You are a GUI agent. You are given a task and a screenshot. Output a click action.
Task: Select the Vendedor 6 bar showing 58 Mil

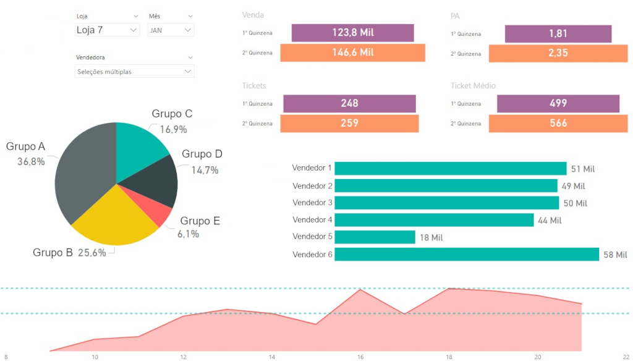467,254
